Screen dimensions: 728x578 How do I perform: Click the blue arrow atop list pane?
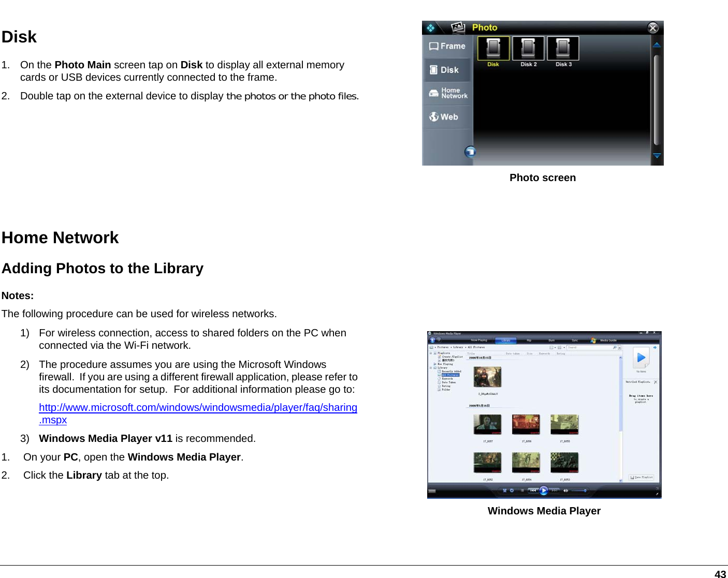[655, 347]
